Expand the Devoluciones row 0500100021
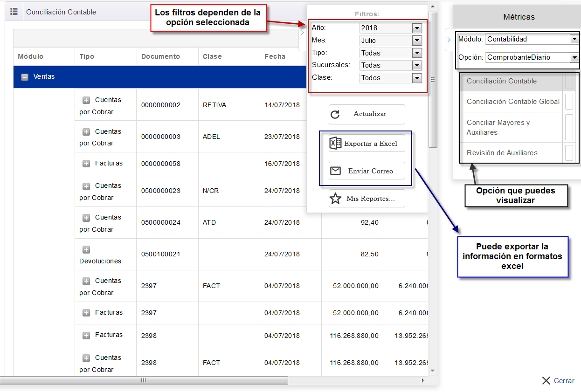The height and width of the screenshot is (392, 581). 86,250
